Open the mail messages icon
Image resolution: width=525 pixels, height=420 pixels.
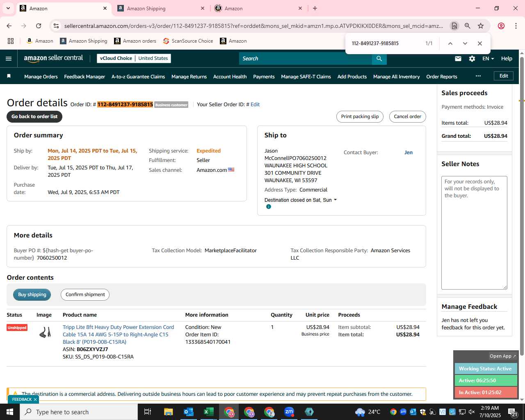point(458,59)
